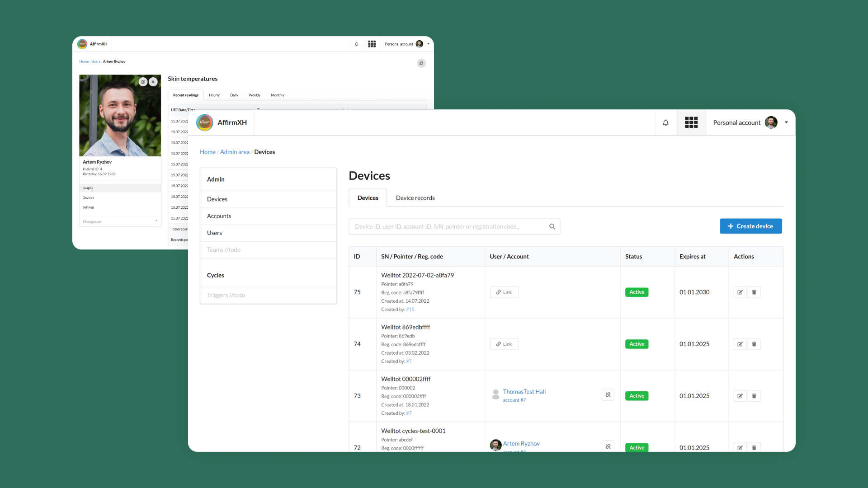The height and width of the screenshot is (488, 868).
Task: Click the search icon in devices search bar
Action: coord(552,226)
